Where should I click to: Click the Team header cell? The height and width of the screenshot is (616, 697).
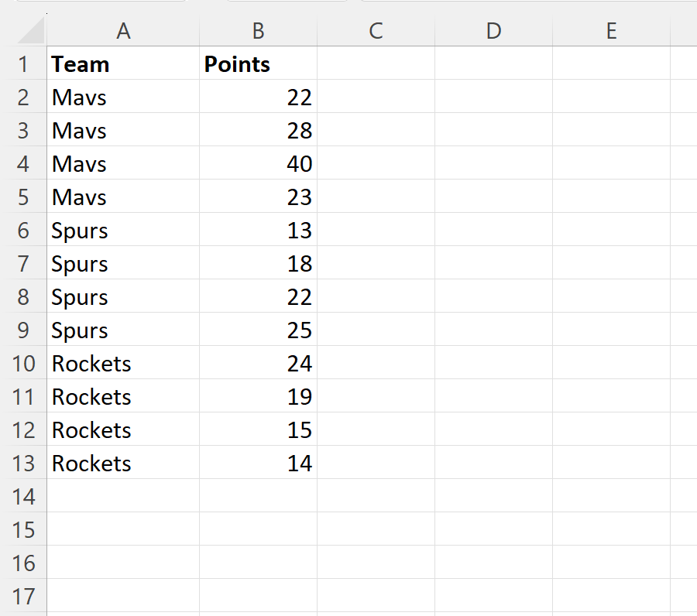click(x=123, y=63)
